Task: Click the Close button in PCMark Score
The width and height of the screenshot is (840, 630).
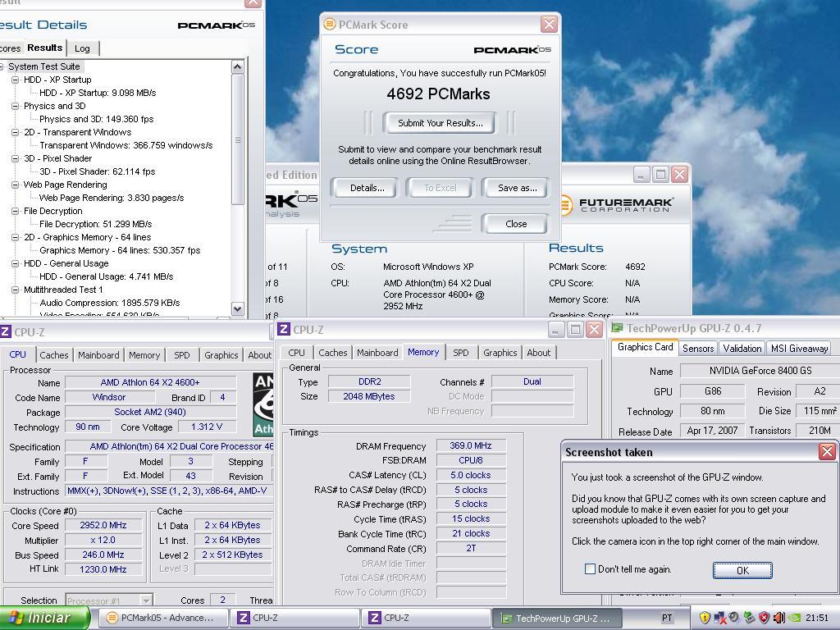Action: pyautogui.click(x=515, y=224)
